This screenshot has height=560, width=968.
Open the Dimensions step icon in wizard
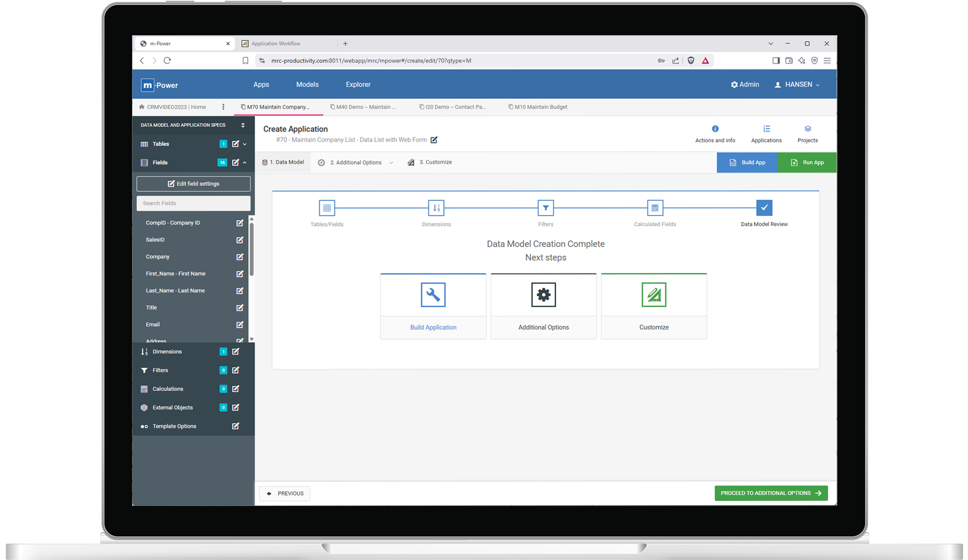coord(436,208)
